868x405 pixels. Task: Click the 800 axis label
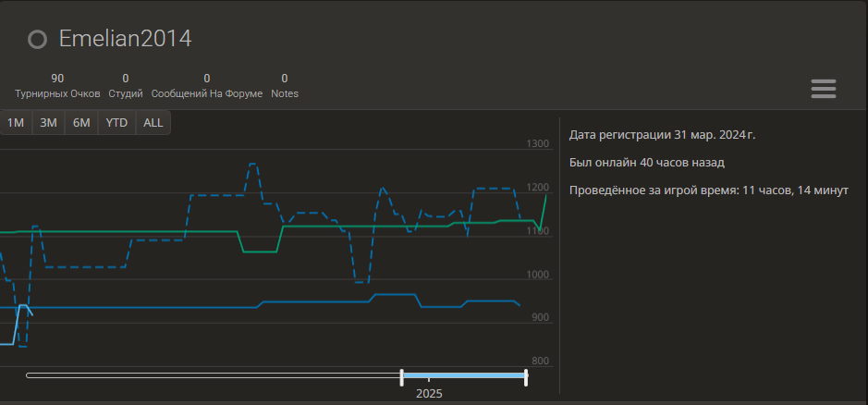(x=539, y=362)
